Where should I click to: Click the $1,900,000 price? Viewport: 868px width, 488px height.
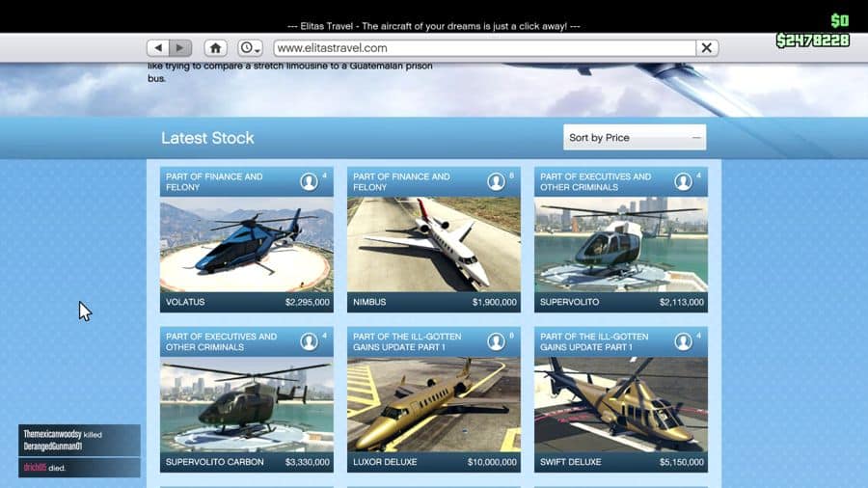[x=495, y=302]
